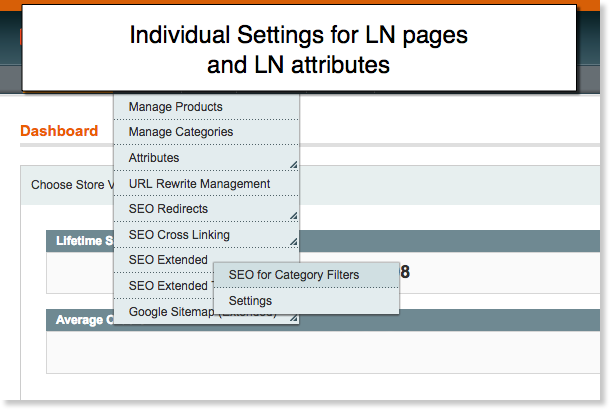
Task: Expand submenu arrow beside Attributes
Action: point(294,165)
